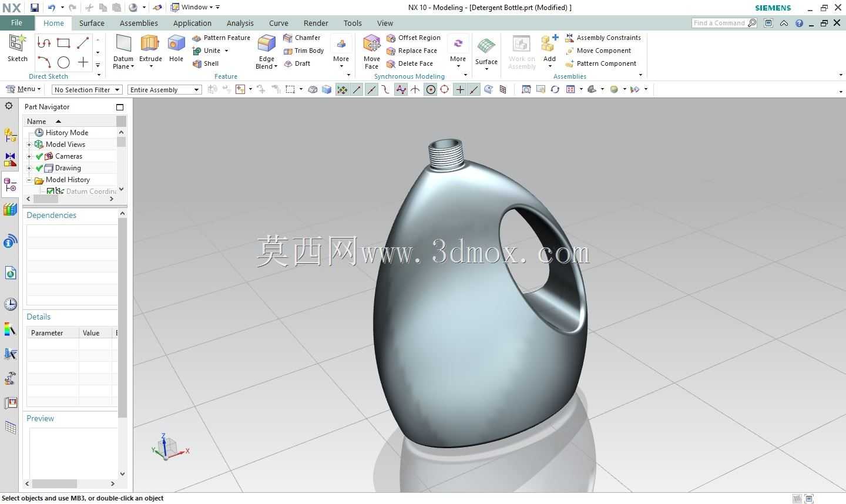Open the Entire Assembly scope dropdown
The height and width of the screenshot is (504, 846).
pyautogui.click(x=165, y=90)
